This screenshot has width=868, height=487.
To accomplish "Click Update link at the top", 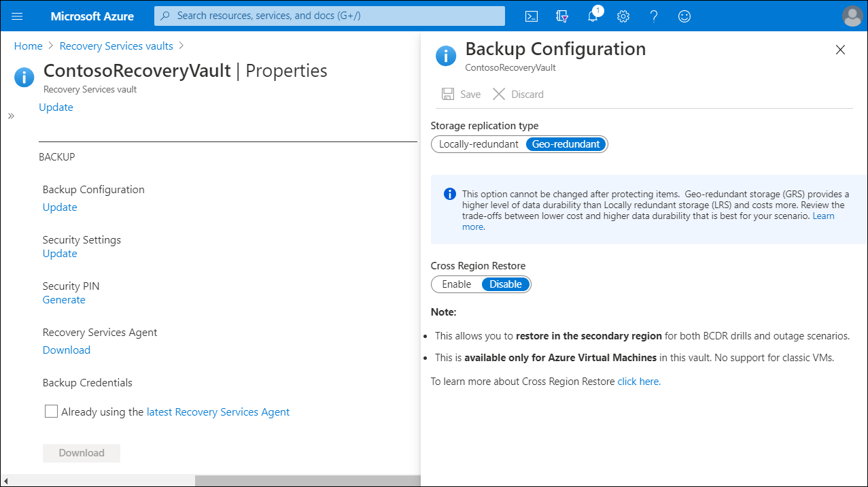I will 56,107.
